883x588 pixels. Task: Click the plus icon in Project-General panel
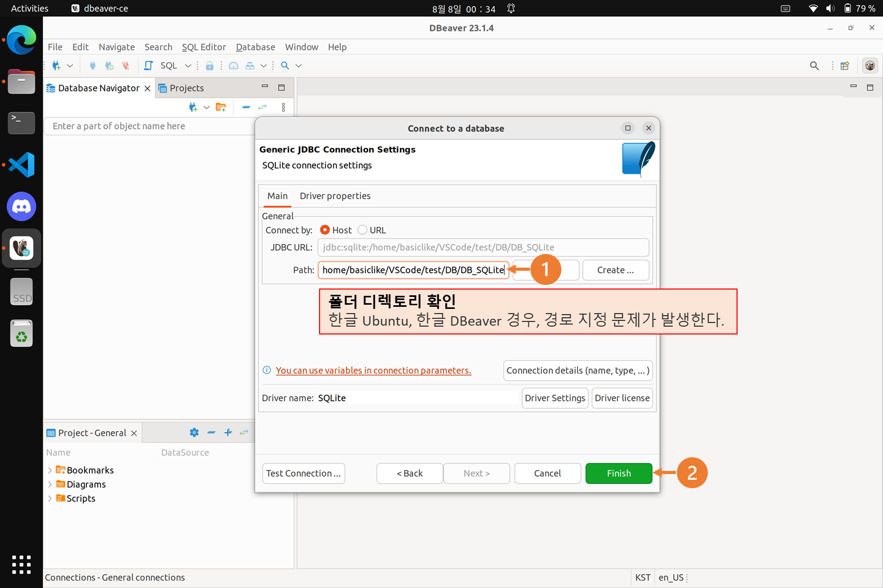pyautogui.click(x=228, y=433)
